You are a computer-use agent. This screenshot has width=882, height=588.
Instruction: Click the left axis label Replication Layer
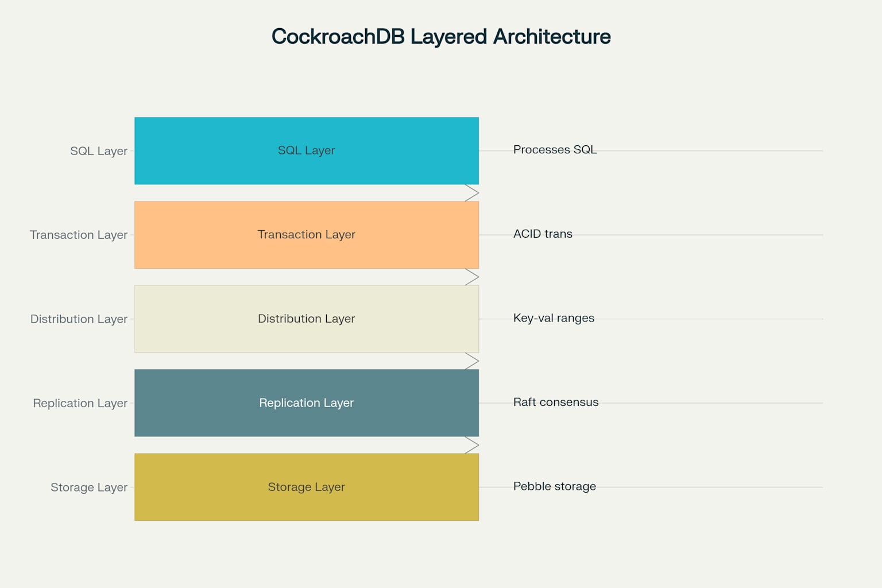(80, 403)
